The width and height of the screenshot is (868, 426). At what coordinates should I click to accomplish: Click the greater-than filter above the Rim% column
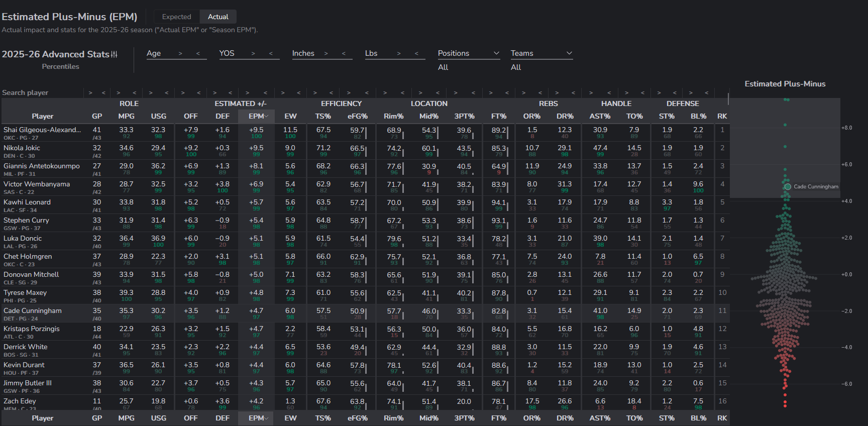pos(385,92)
